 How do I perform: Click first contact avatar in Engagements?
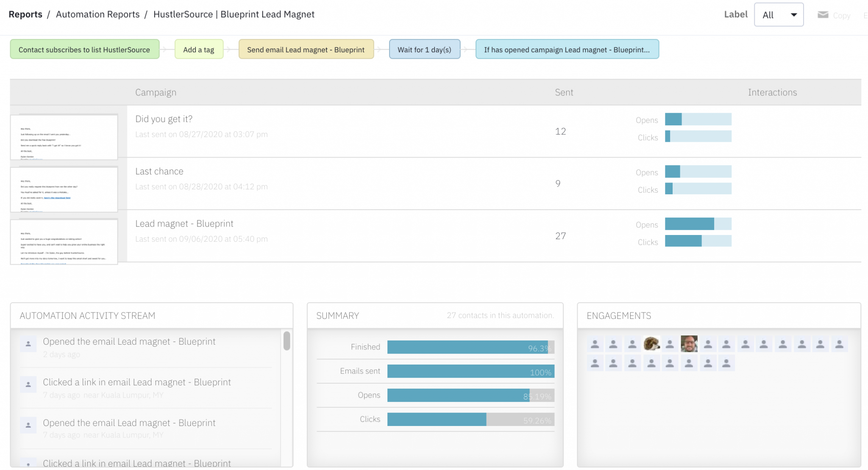[595, 344]
